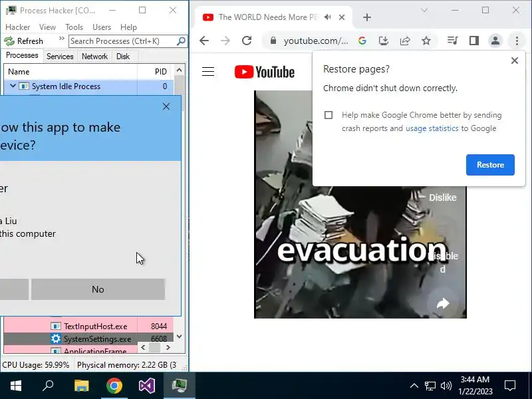This screenshot has height=399, width=532.
Task: Click process list scroll down arrow
Action: (x=179, y=336)
